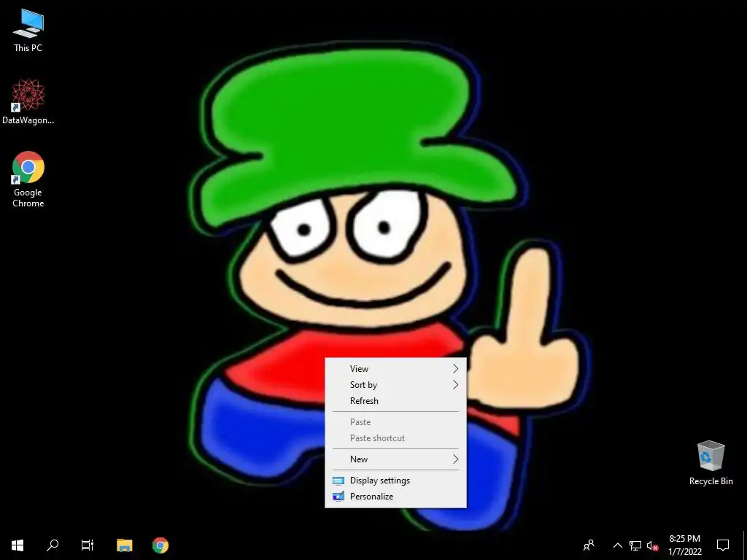The image size is (747, 560).
Task: Expand the View submenu
Action: pos(395,368)
